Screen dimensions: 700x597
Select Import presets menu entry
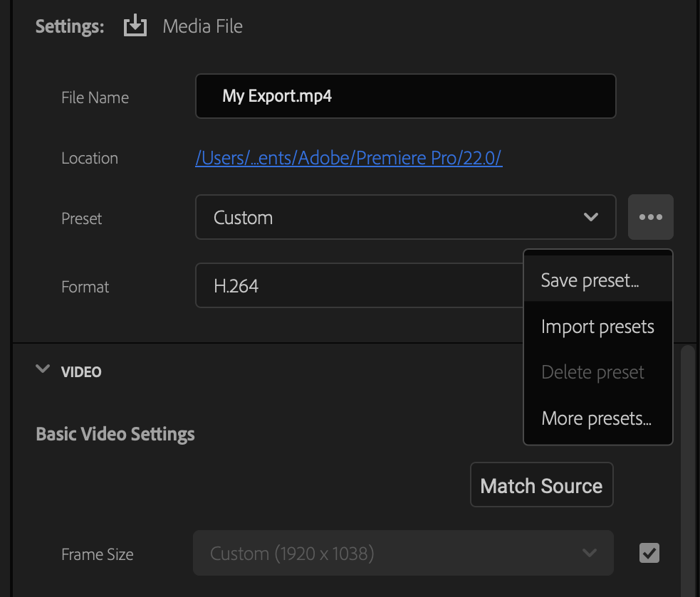coord(597,327)
